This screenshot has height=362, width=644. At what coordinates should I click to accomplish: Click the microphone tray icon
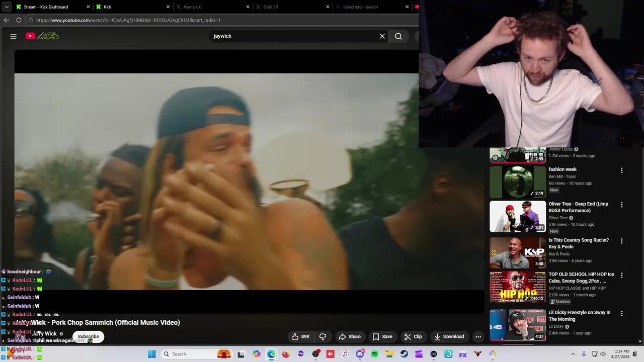pos(584,354)
